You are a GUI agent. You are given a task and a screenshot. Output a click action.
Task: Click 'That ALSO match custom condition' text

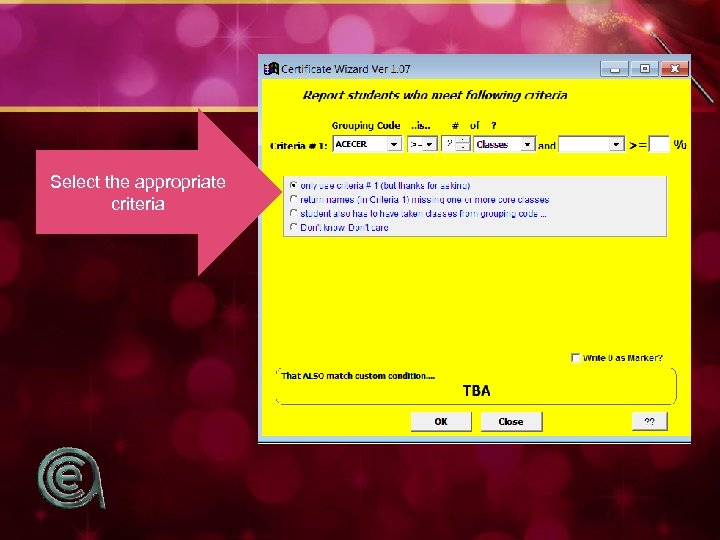click(358, 376)
